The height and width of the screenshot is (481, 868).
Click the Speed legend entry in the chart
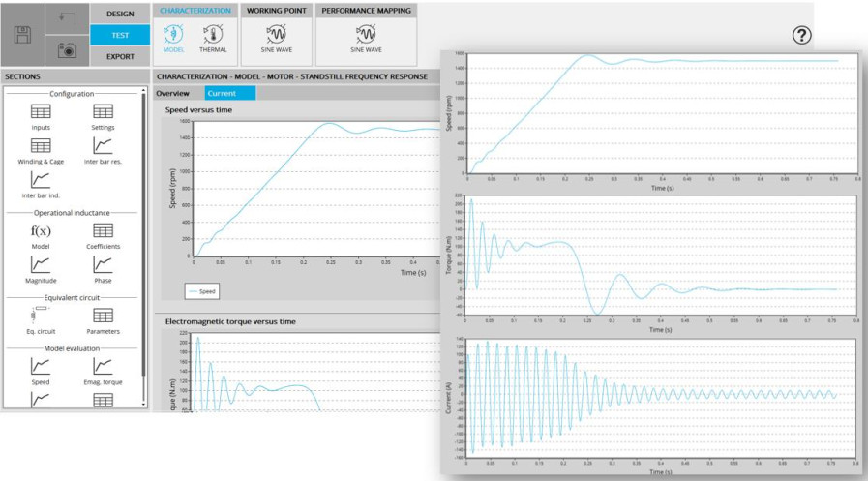tap(200, 290)
